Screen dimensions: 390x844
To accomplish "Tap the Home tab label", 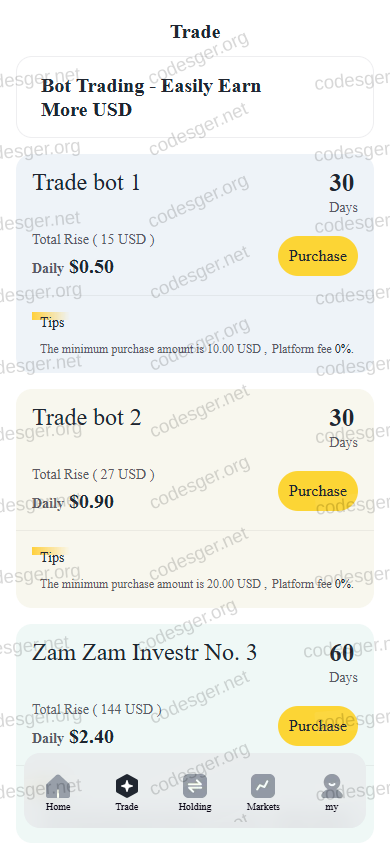I will pyautogui.click(x=58, y=807).
